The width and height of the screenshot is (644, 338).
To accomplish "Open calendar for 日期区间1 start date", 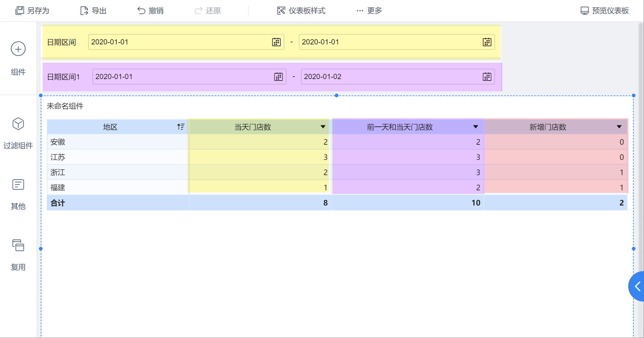I will (x=278, y=77).
